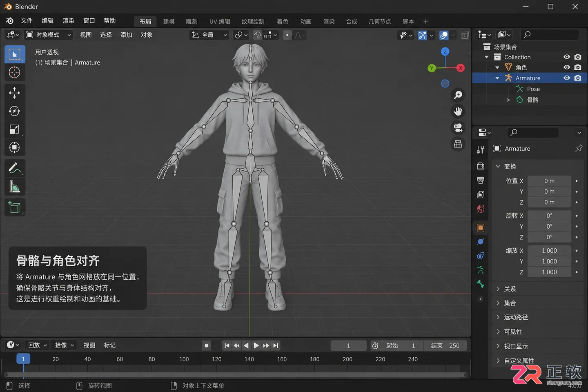Select the Rotate tool
Screen dimensions: 588x392
(x=15, y=111)
